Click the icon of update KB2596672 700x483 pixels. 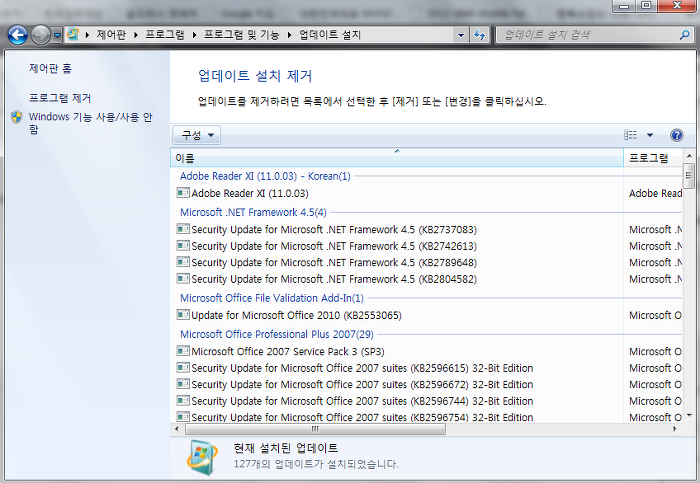pyautogui.click(x=183, y=384)
